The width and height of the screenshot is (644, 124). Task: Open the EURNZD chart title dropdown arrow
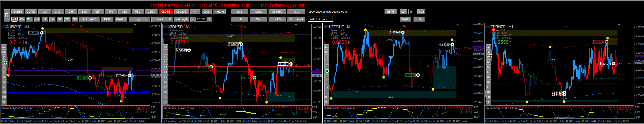pyautogui.click(x=487, y=26)
